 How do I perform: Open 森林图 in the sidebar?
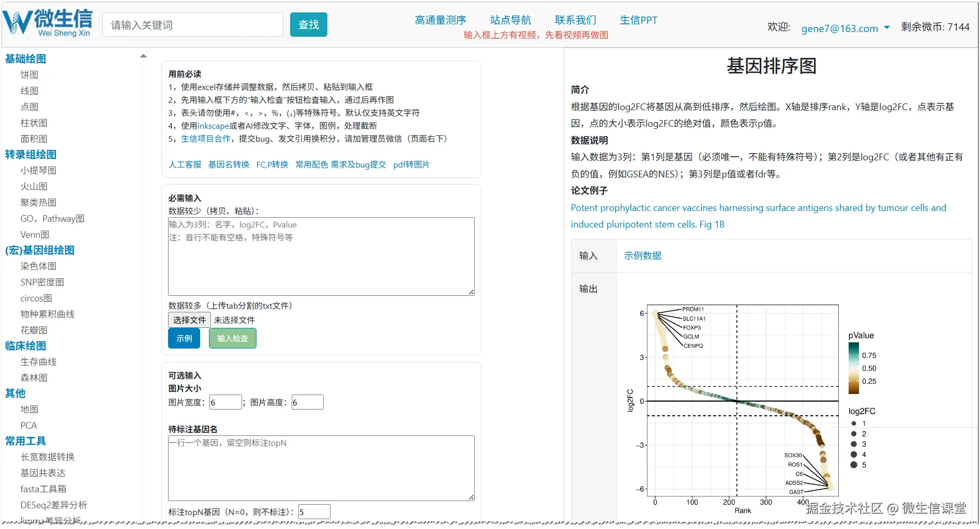34,378
